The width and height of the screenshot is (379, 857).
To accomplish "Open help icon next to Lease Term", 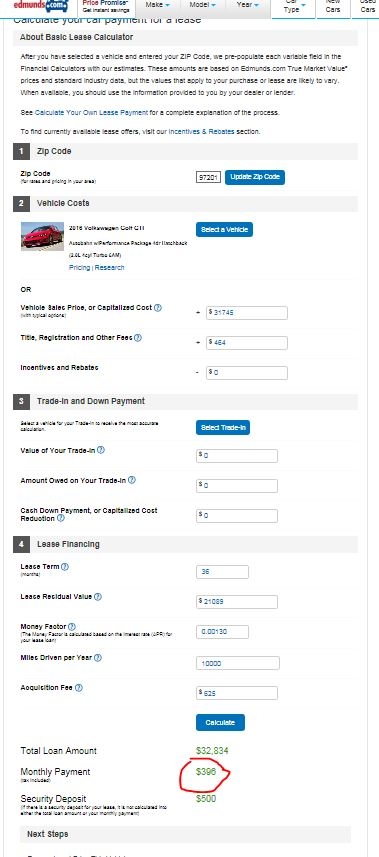I will coord(65,567).
